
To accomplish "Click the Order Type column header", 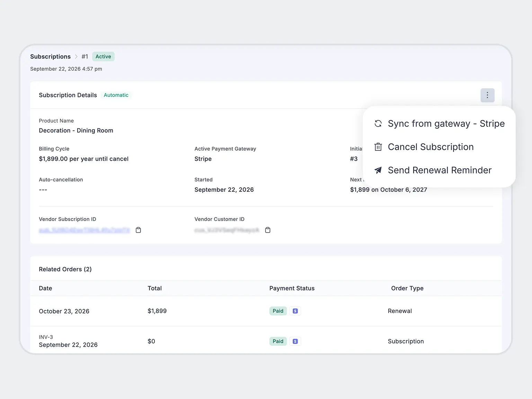I will 407,288.
